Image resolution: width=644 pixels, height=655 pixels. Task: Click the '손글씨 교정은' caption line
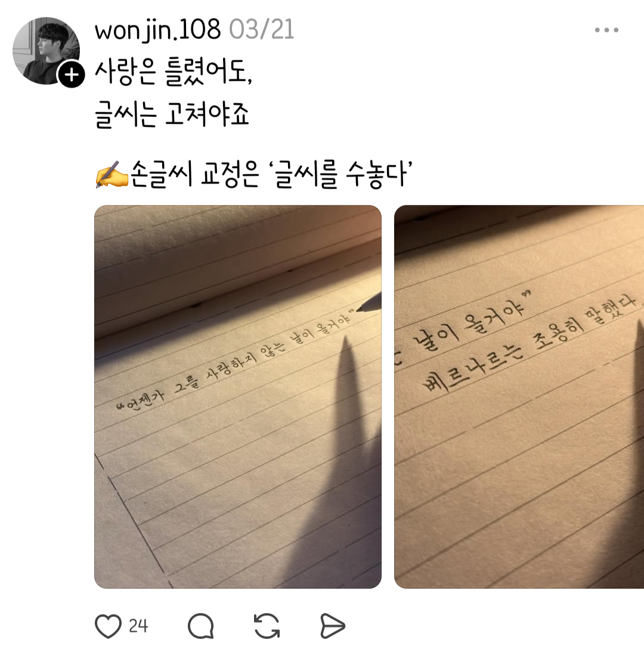(x=194, y=174)
